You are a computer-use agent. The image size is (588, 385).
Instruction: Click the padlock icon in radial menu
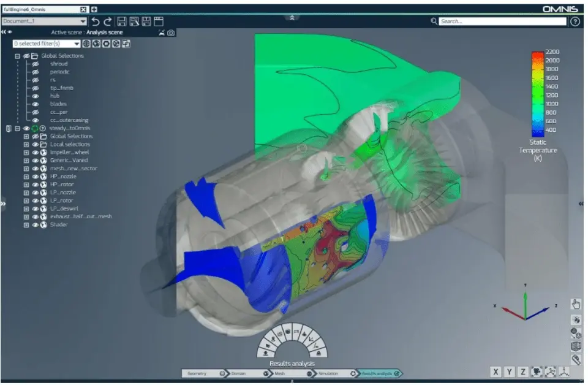click(318, 353)
